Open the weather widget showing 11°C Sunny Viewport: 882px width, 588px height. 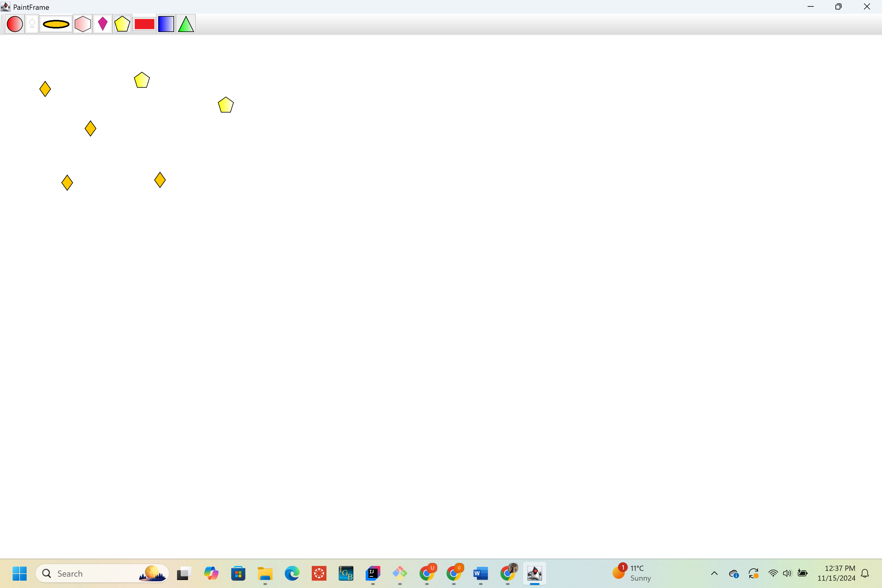[632, 573]
